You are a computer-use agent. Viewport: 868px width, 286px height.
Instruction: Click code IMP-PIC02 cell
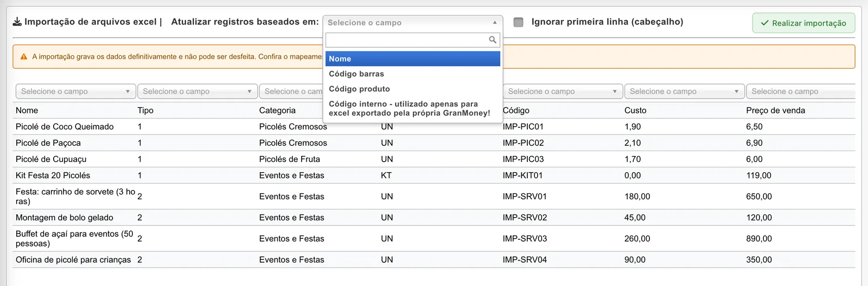tap(523, 142)
